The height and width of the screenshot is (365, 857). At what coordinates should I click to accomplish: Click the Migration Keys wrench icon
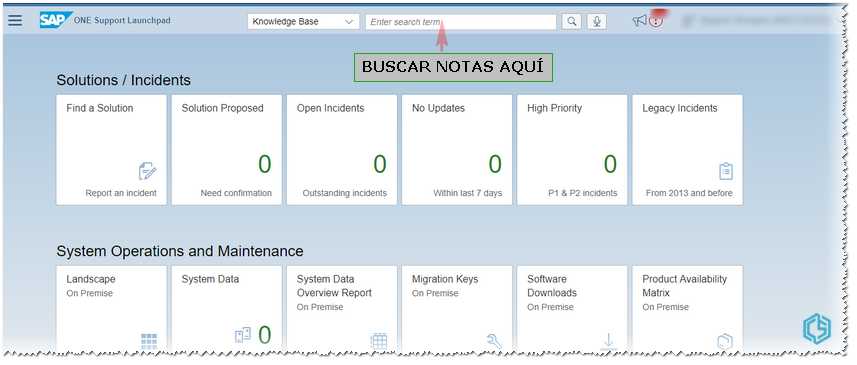coord(494,341)
